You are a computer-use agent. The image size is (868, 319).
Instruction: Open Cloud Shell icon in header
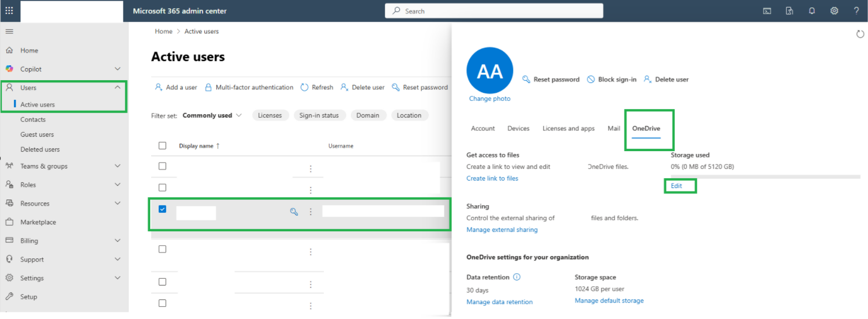(767, 11)
